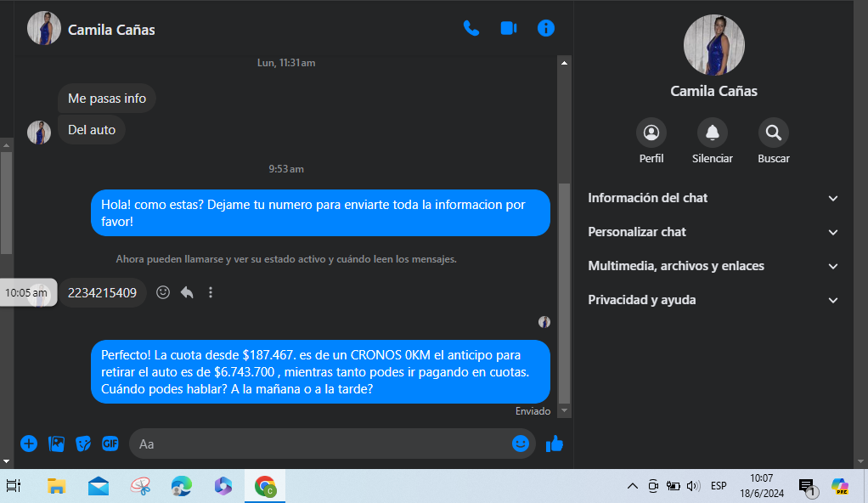Reply to the 2234215409 message

187,292
